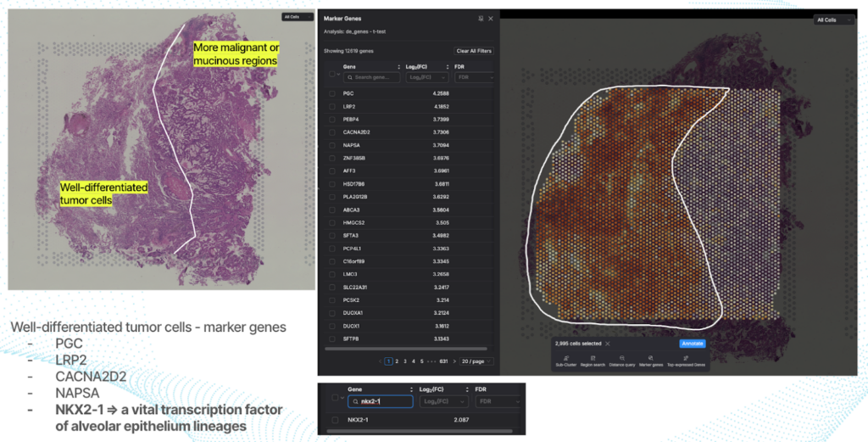Image resolution: width=868 pixels, height=442 pixels.
Task: Open the FDR filter dropdown in the top table
Action: pyautogui.click(x=475, y=77)
